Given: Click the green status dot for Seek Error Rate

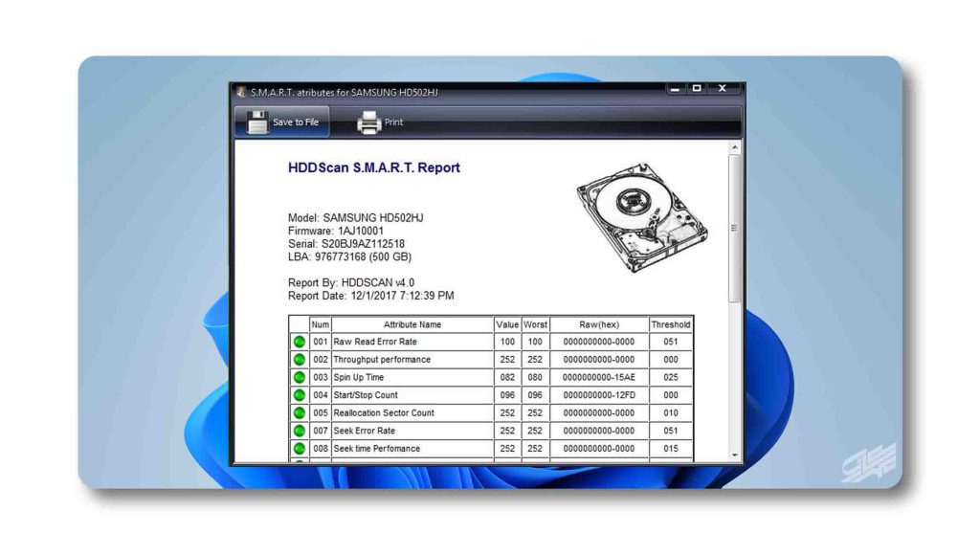Looking at the screenshot, I should (x=300, y=431).
